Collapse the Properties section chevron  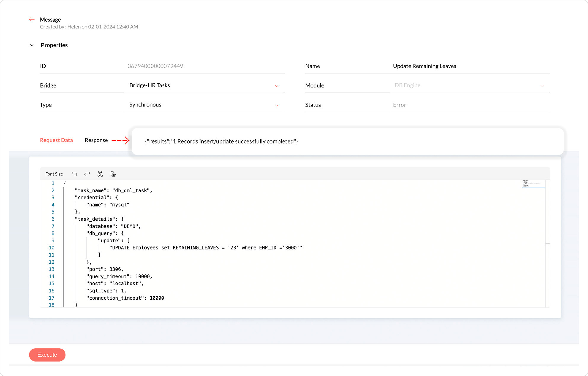(x=32, y=45)
